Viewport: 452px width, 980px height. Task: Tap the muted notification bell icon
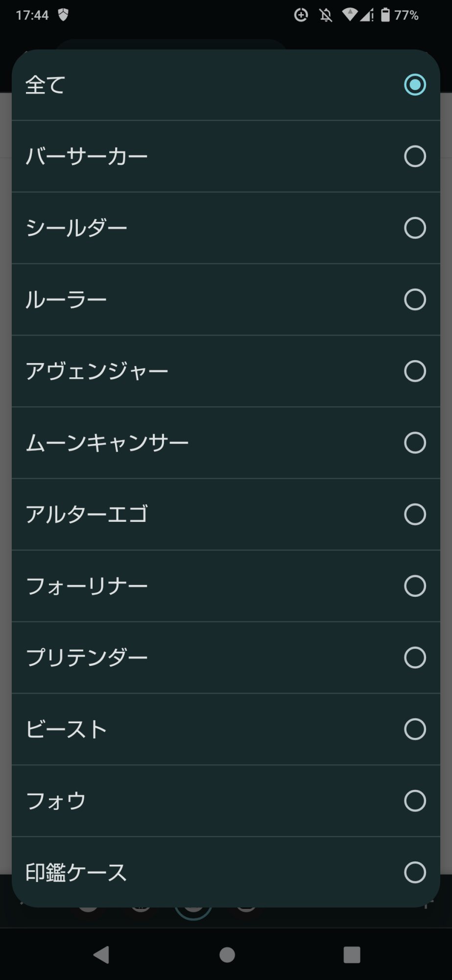(x=326, y=15)
